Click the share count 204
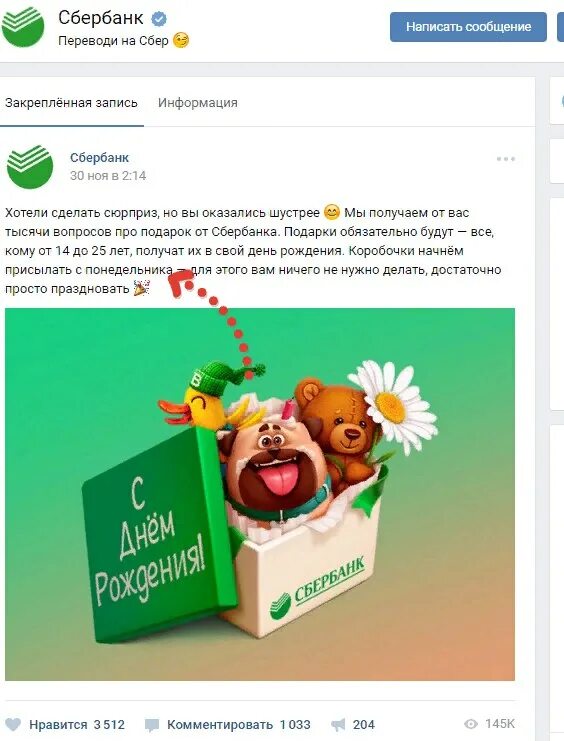Viewport: 564px width, 741px height. (x=364, y=724)
